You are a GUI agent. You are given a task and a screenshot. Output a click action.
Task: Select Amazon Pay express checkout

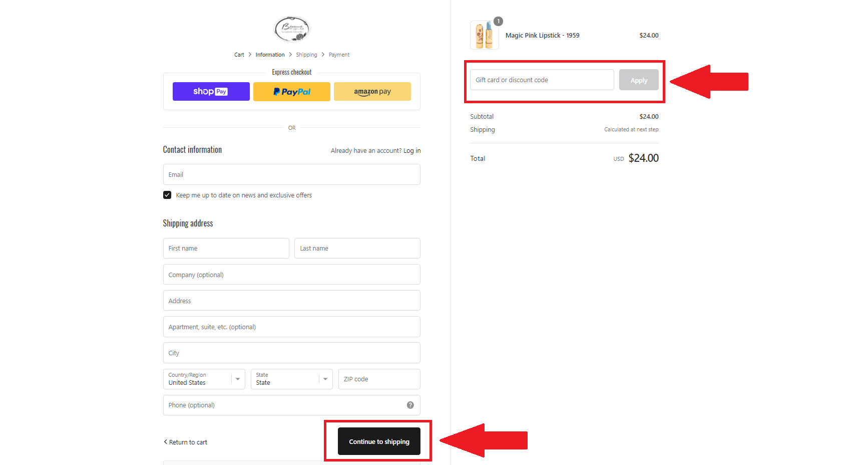pyautogui.click(x=372, y=92)
